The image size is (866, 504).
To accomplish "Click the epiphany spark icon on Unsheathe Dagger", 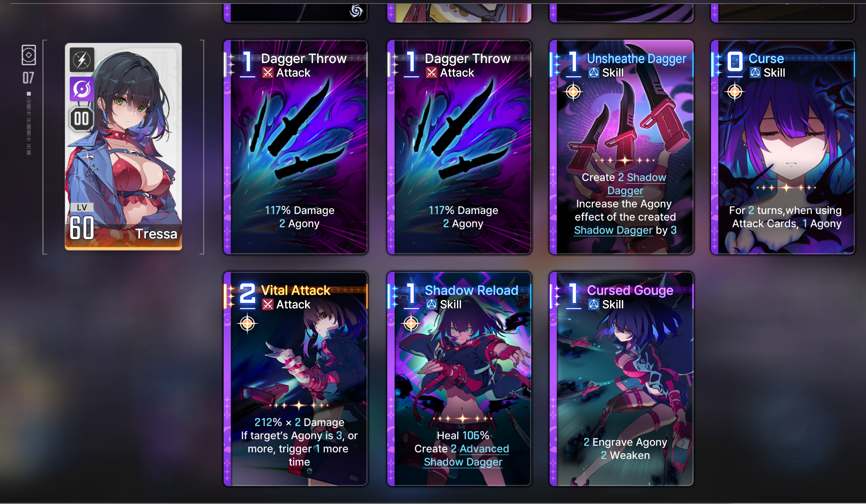I will pyautogui.click(x=573, y=92).
